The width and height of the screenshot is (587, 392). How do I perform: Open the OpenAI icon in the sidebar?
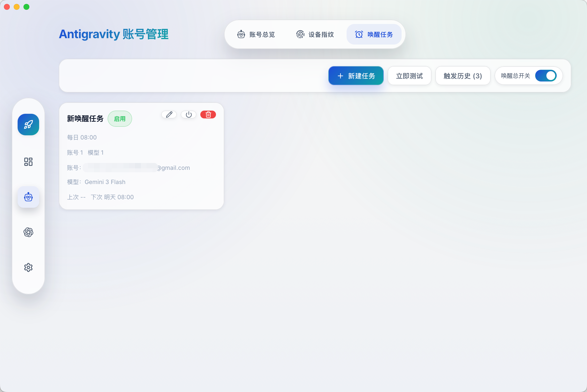click(x=28, y=232)
